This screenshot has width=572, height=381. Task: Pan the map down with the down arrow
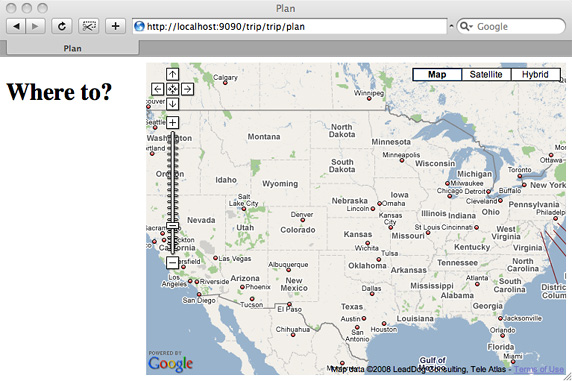(173, 104)
